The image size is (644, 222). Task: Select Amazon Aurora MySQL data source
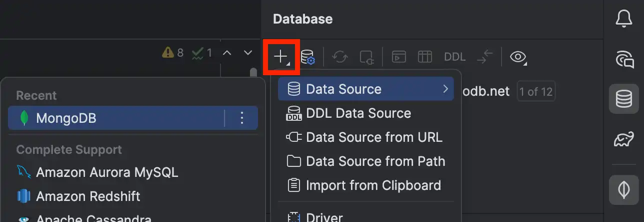tap(106, 172)
